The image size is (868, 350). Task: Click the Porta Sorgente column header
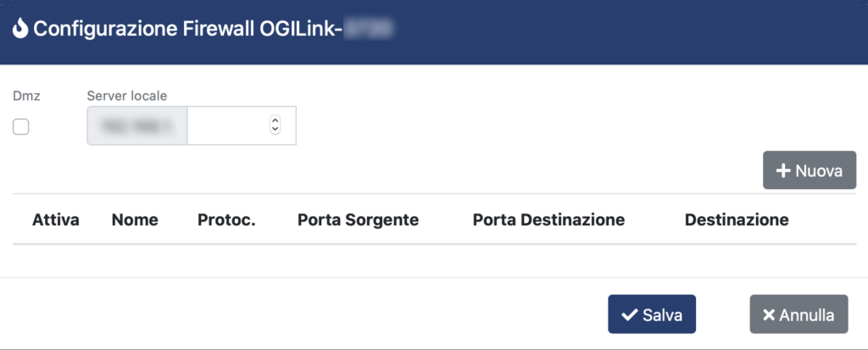[359, 219]
